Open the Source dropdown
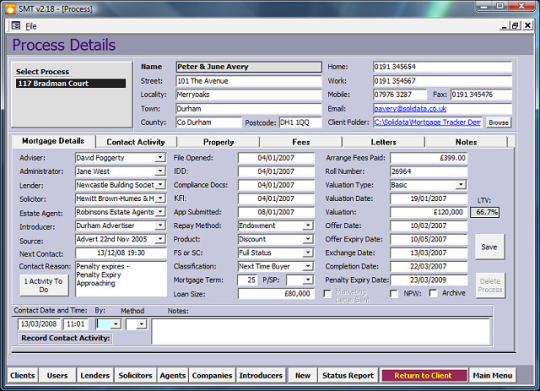This screenshot has width=540, height=391. coord(160,239)
